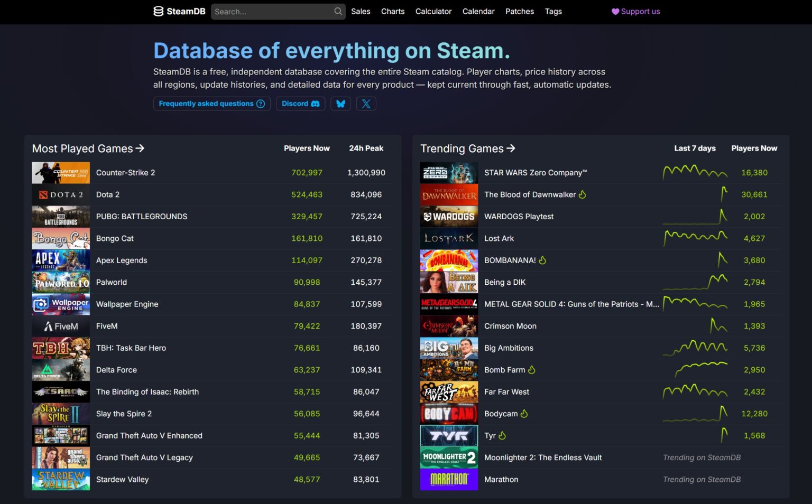Click the flame icon next to BOMBANANA!
The width and height of the screenshot is (812, 504).
[x=542, y=260]
